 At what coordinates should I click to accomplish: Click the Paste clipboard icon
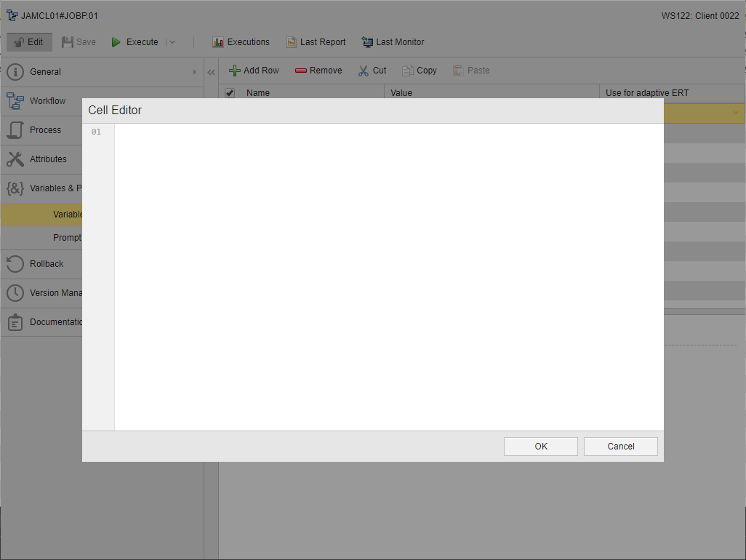(458, 71)
